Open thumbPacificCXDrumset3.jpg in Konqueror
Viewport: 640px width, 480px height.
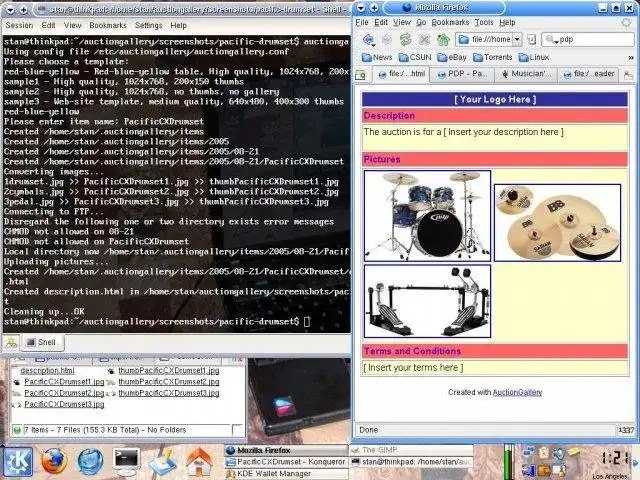tap(169, 393)
